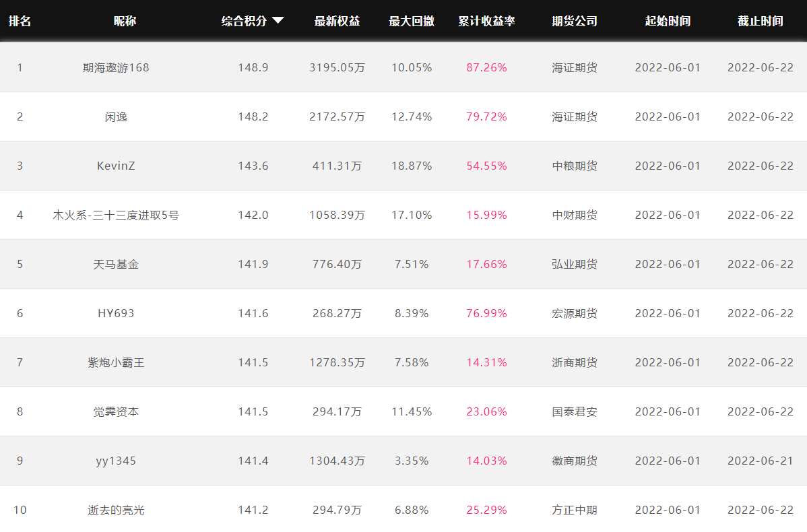The image size is (807, 532).
Task: Select the 141.9 score cell
Action: (x=253, y=265)
